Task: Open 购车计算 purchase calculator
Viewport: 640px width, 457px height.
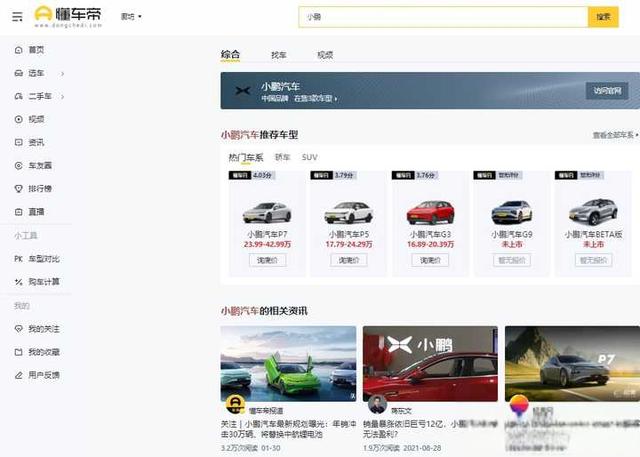Action: coord(37,282)
